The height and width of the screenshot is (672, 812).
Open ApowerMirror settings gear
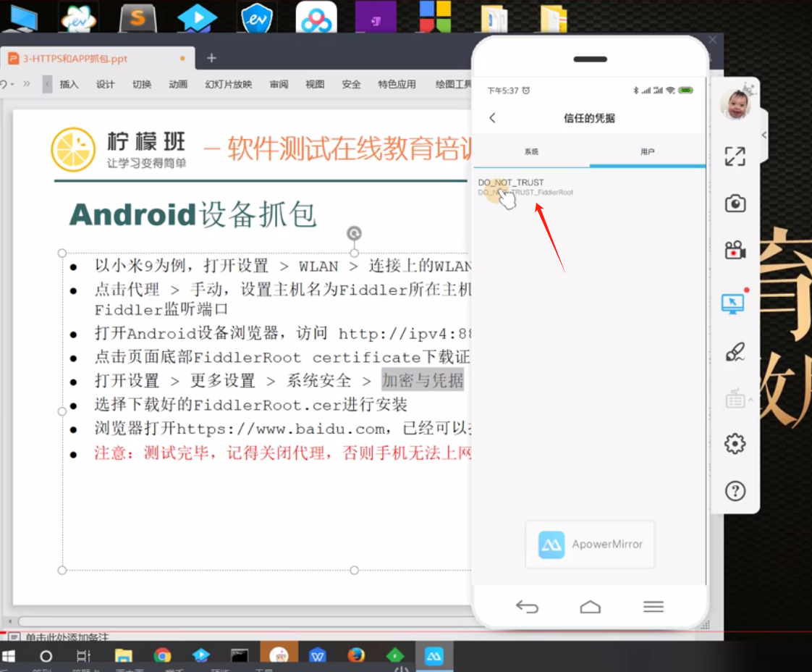click(x=735, y=444)
